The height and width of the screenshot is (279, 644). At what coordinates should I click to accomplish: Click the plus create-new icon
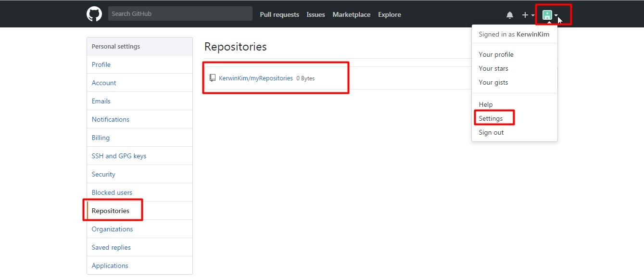tap(525, 15)
